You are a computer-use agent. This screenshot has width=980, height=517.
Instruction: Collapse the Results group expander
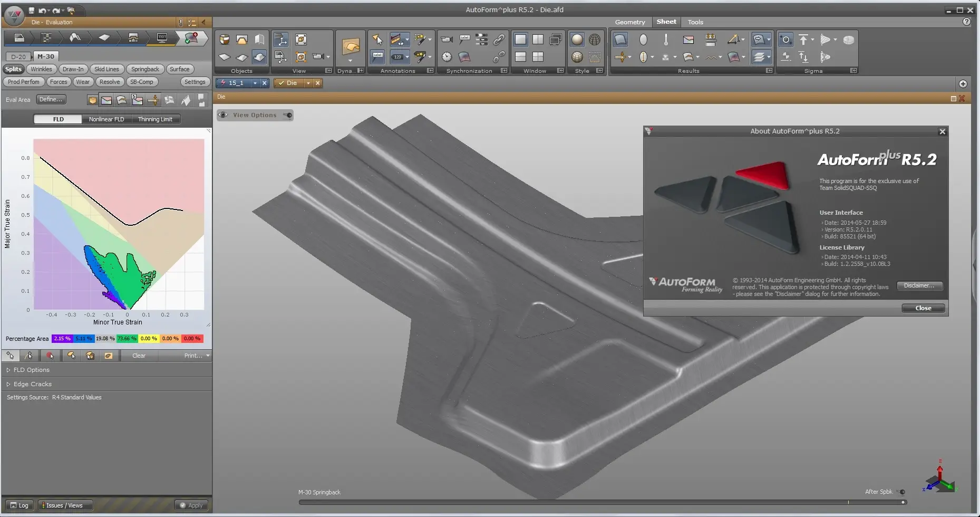coord(769,71)
